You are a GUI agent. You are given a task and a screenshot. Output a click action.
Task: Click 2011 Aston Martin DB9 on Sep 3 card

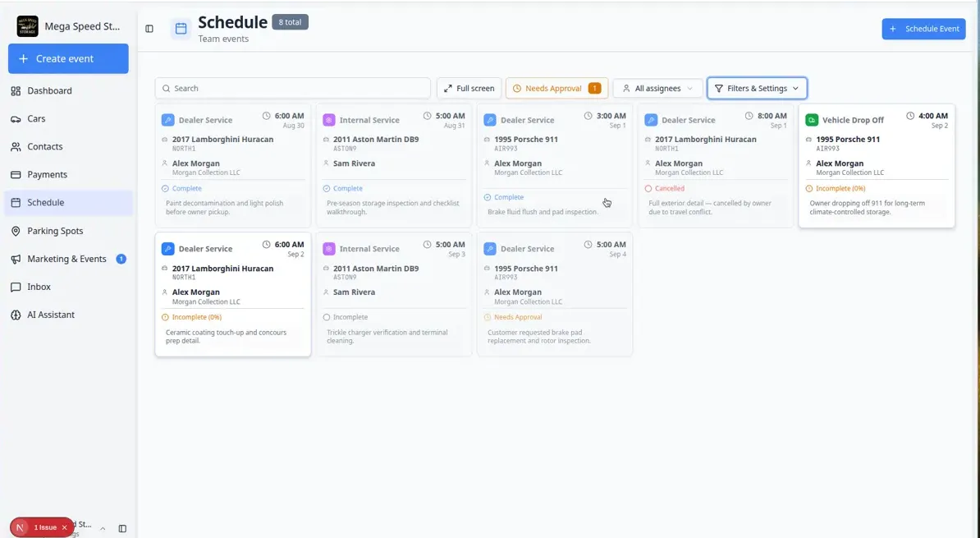click(x=376, y=269)
